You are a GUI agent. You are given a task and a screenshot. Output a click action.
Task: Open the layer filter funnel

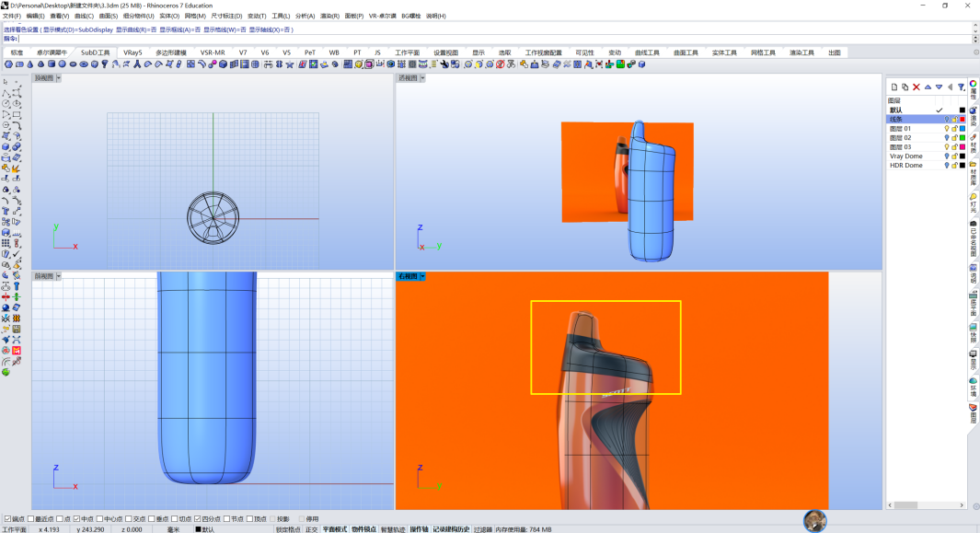[x=962, y=87]
